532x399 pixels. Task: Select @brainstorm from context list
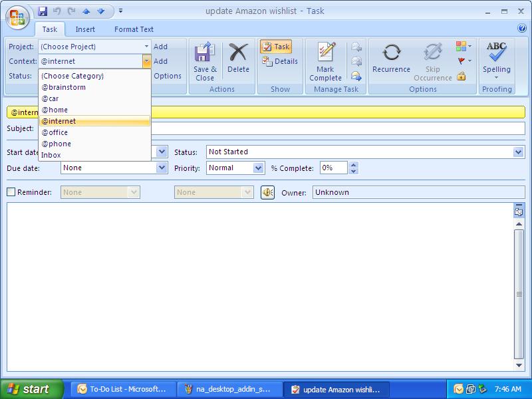94,87
